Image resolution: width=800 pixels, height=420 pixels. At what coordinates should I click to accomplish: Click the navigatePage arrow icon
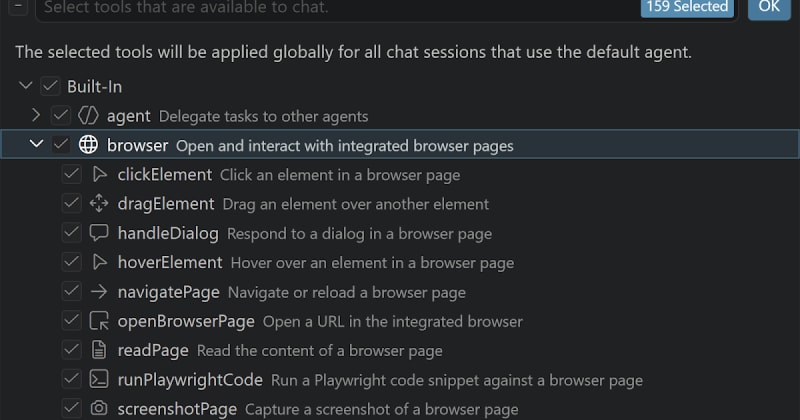pos(99,292)
